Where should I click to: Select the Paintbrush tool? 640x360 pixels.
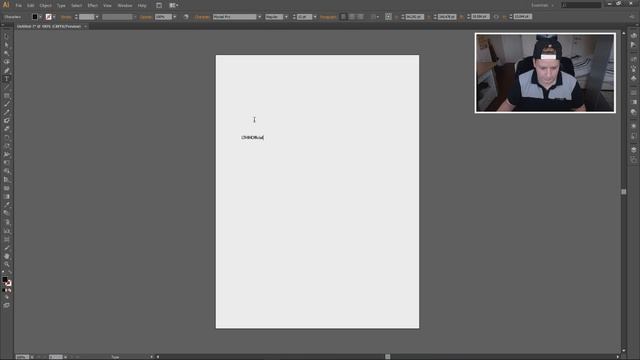click(7, 104)
